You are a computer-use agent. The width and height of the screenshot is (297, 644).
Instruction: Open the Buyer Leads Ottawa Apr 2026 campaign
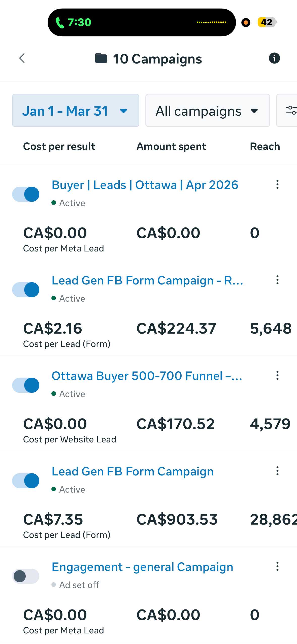coord(145,185)
